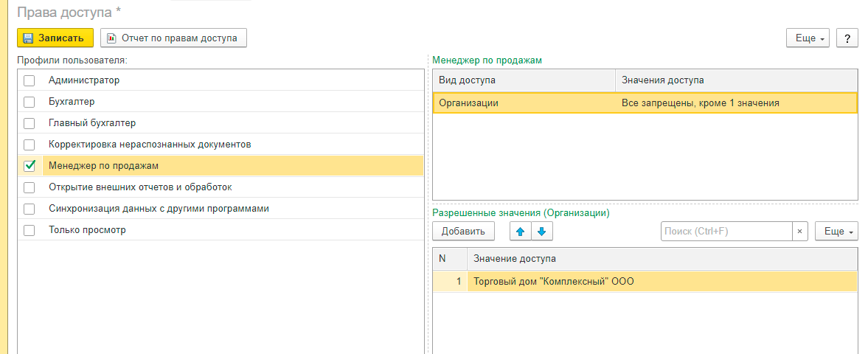Move allowed value down with arrow

pos(541,232)
